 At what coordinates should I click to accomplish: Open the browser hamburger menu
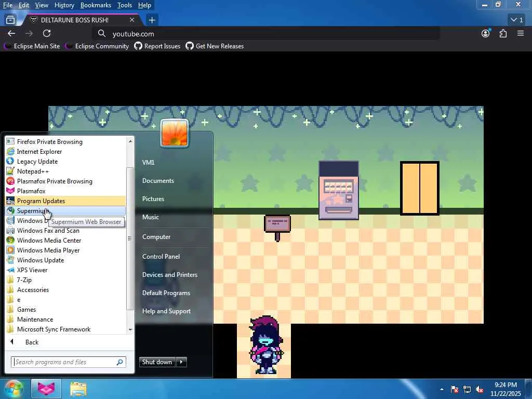click(x=521, y=33)
